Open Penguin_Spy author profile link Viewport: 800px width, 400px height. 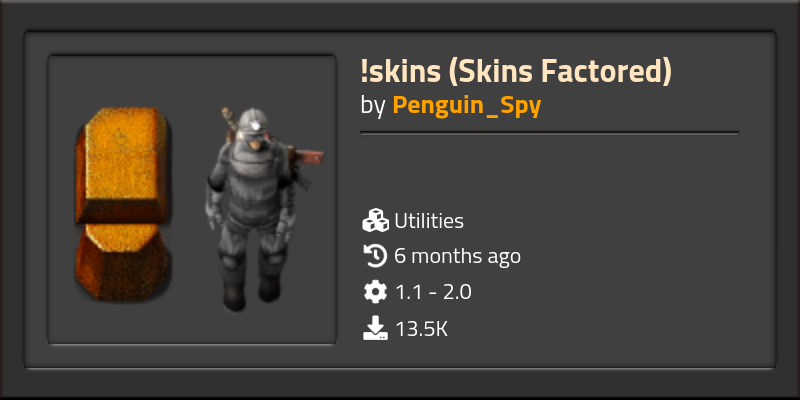point(466,106)
